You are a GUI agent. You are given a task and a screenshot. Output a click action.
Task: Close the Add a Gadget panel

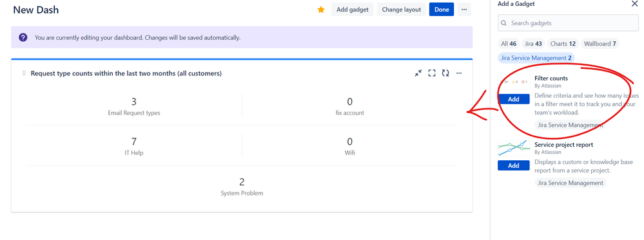[x=634, y=4]
